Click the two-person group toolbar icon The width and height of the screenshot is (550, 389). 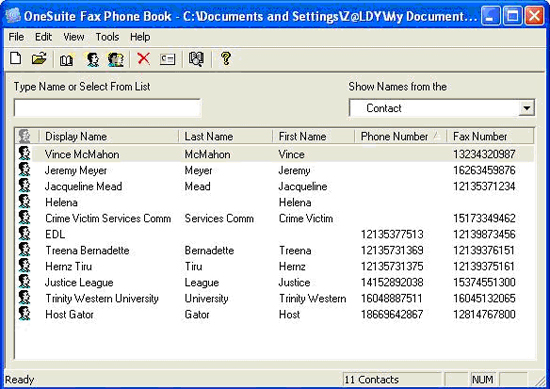click(116, 59)
